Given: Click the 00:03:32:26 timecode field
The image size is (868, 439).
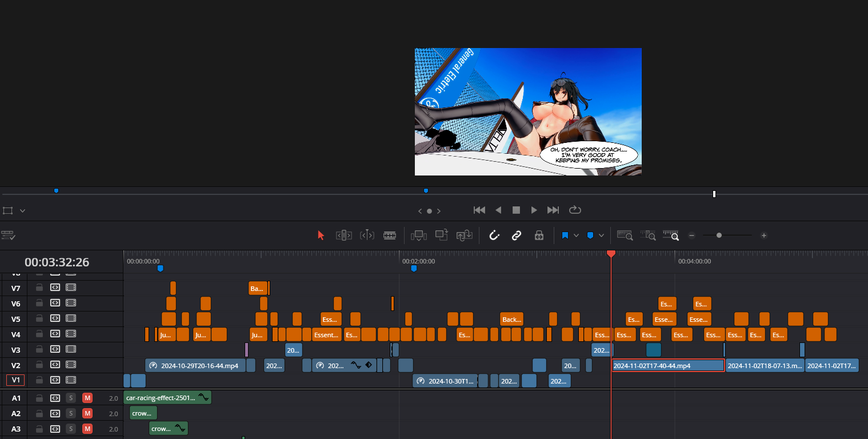Looking at the screenshot, I should point(57,262).
